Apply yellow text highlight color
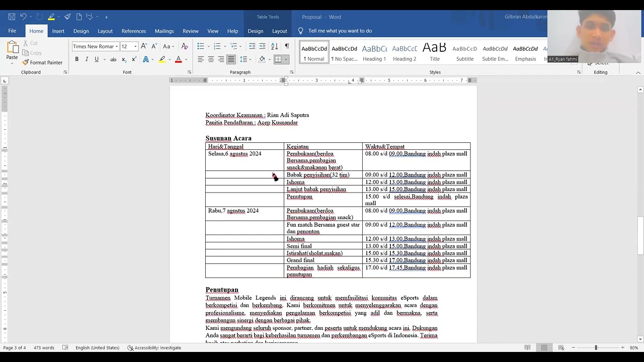The image size is (644, 362). pos(162,59)
